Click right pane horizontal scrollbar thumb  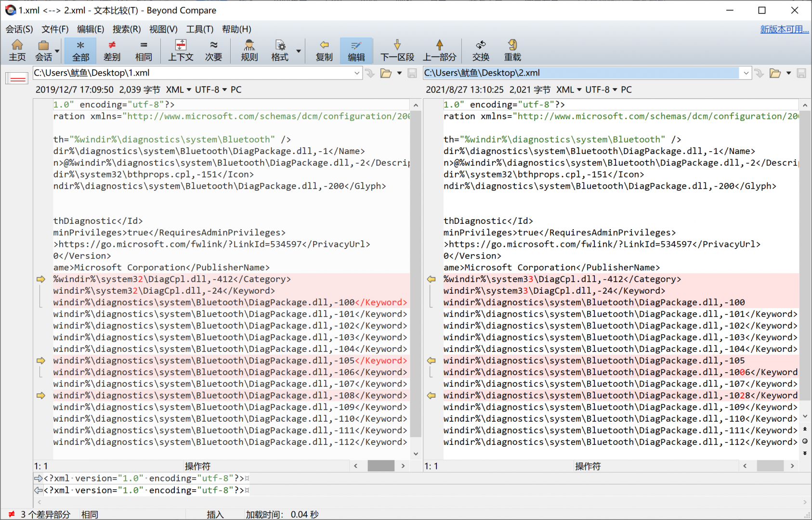coord(770,466)
